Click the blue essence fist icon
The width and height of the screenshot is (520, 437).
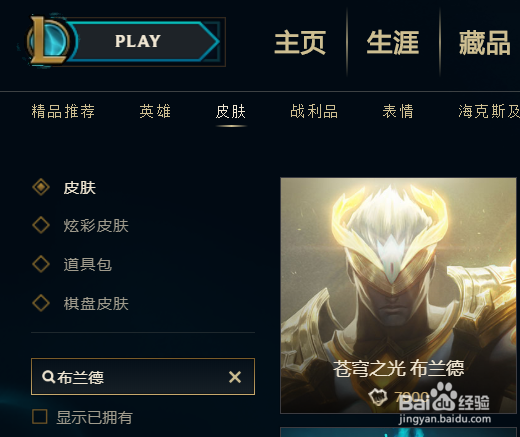point(378,396)
